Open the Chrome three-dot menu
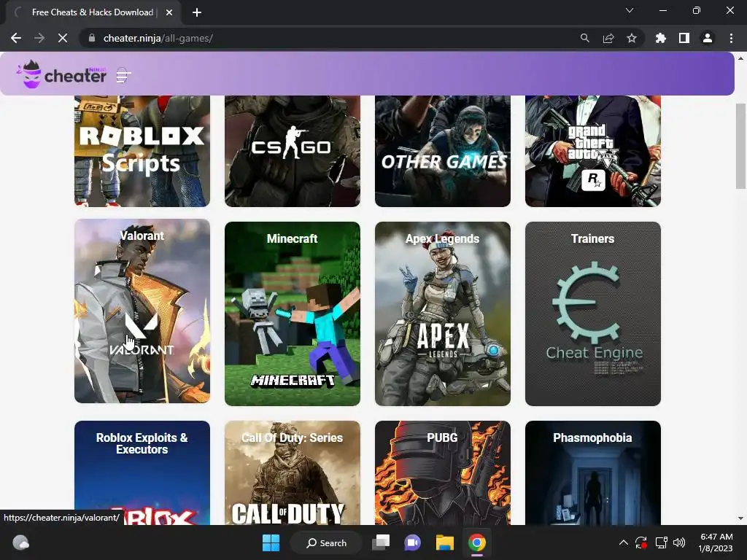 point(731,38)
